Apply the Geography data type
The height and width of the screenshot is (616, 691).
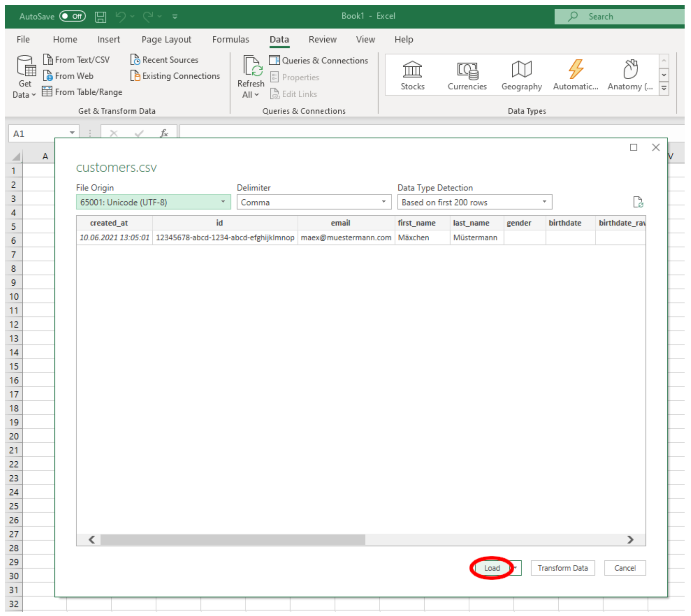[521, 76]
